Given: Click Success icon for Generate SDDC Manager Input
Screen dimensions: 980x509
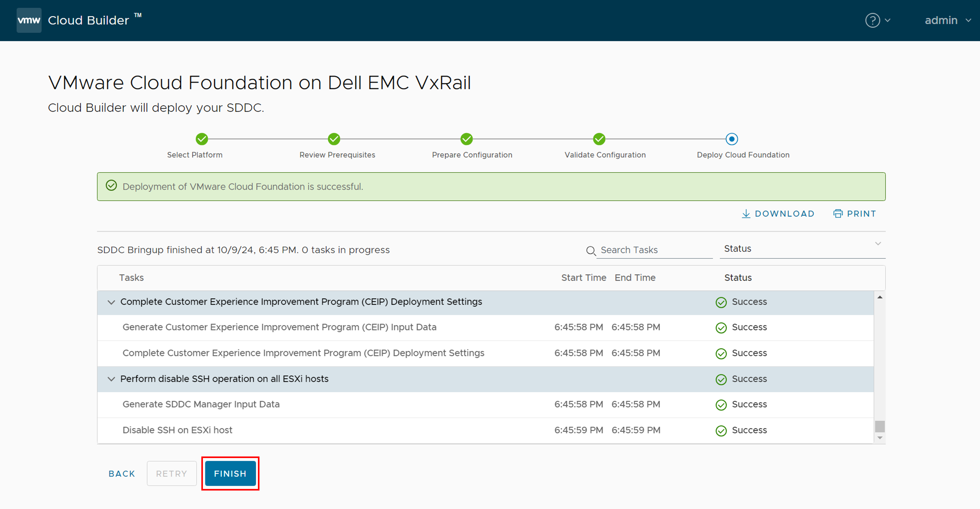Looking at the screenshot, I should (721, 405).
